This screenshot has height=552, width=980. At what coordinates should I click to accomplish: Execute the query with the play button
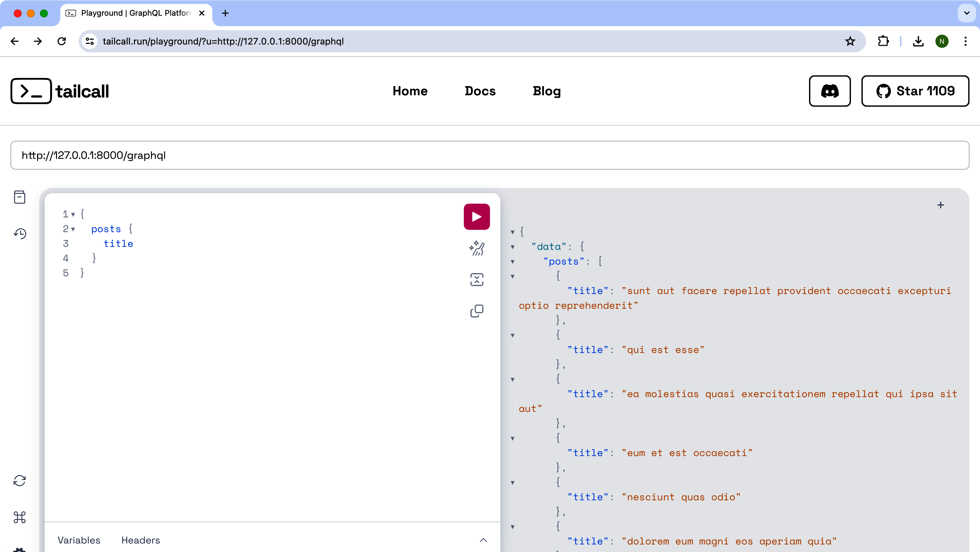[x=476, y=216]
